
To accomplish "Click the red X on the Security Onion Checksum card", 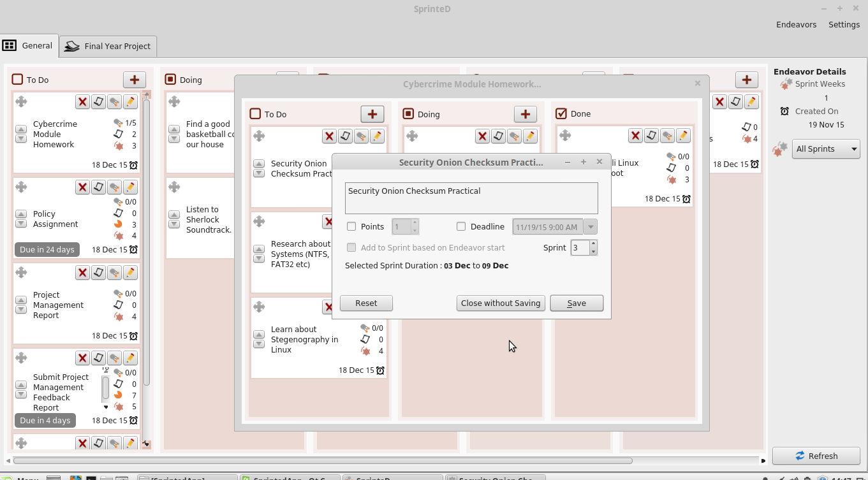I will (x=329, y=136).
